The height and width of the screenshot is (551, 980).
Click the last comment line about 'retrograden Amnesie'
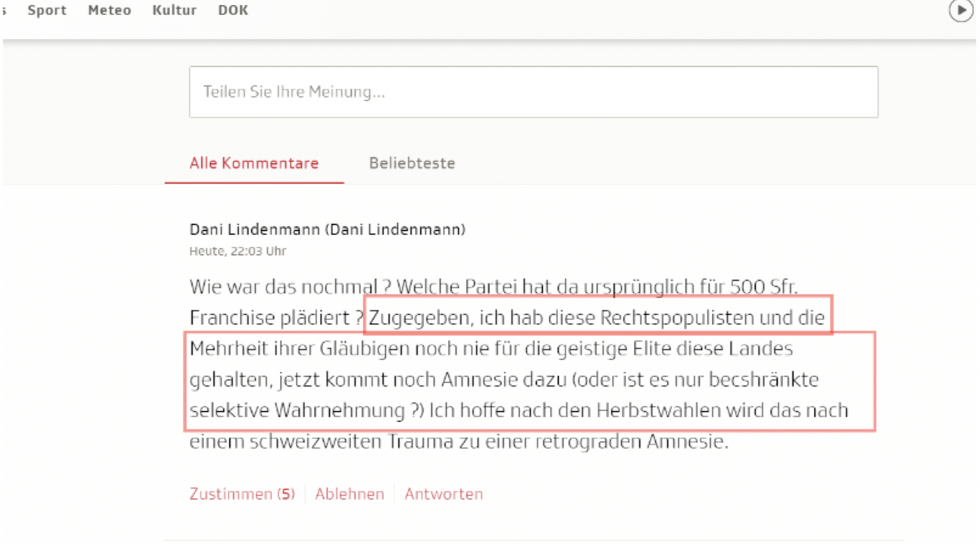pos(458,442)
